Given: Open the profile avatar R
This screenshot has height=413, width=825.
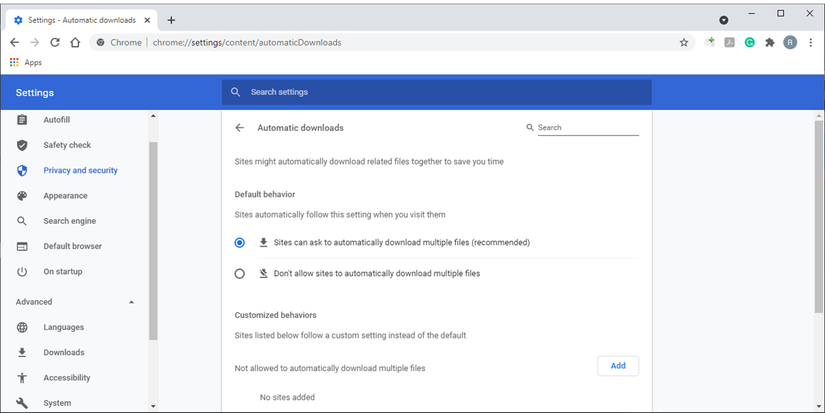Looking at the screenshot, I should (x=790, y=43).
